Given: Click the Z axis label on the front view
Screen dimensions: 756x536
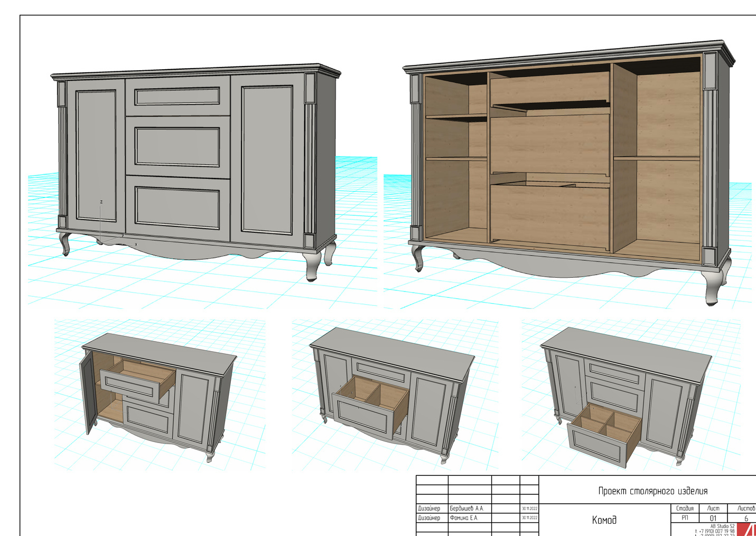Looking at the screenshot, I should pos(101,202).
